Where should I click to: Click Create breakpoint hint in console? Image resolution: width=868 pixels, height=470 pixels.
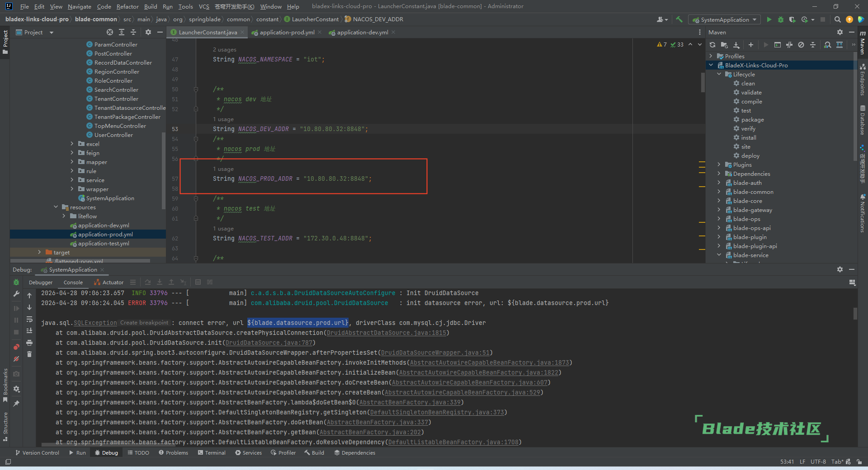click(x=144, y=323)
